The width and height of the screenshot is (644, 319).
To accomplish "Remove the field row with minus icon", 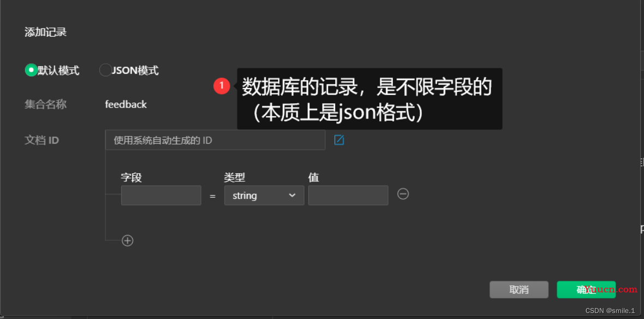I will pyautogui.click(x=403, y=193).
